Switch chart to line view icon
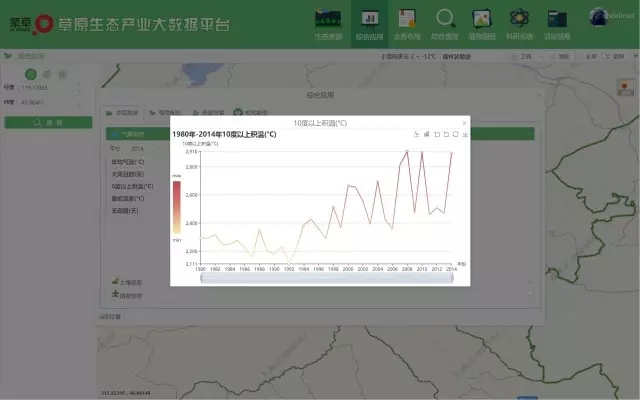This screenshot has width=640, height=400. [x=416, y=133]
